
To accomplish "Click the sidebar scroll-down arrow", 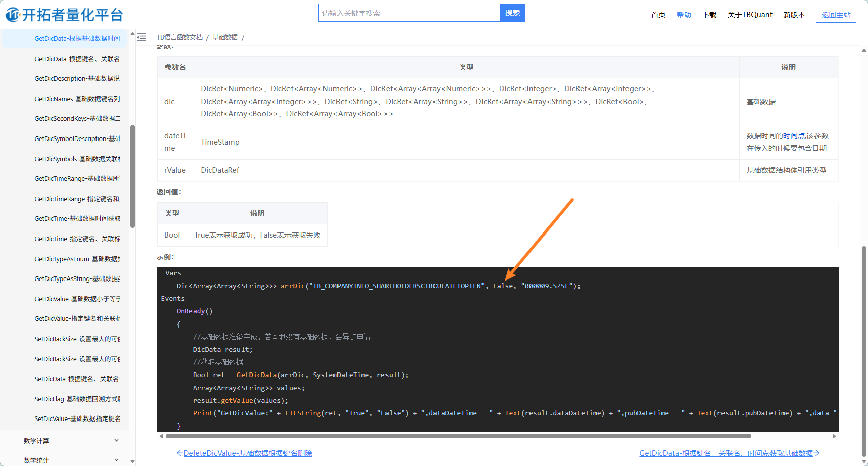I will click(x=132, y=461).
